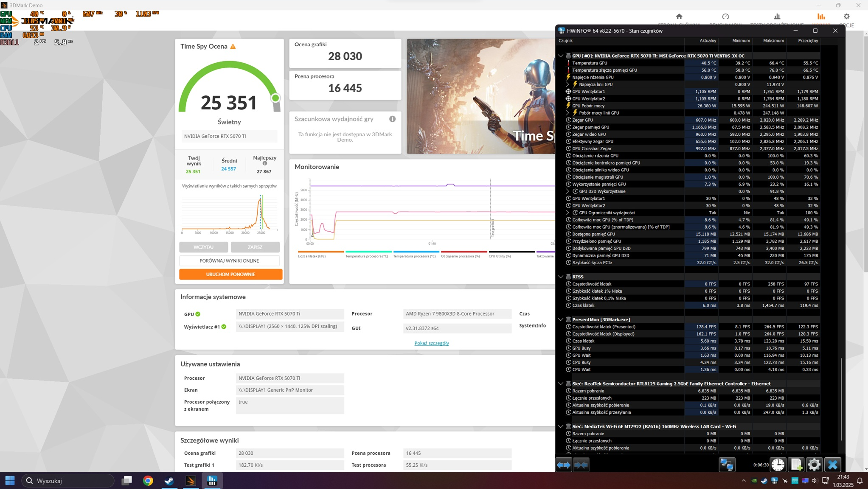Expand the GPU D3D Wykorzystanie row
The image size is (868, 490).
[567, 191]
